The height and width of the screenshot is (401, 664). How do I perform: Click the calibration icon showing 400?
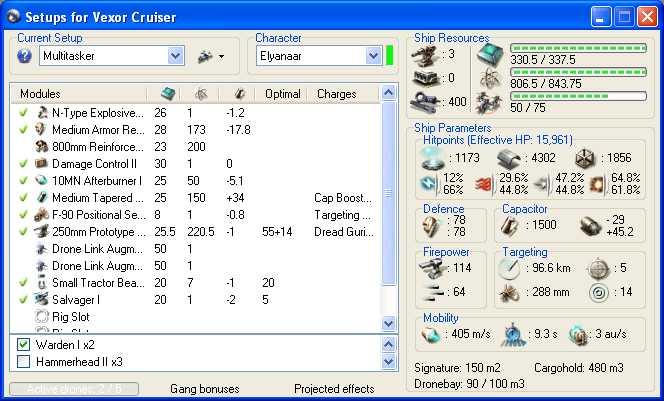(x=425, y=102)
